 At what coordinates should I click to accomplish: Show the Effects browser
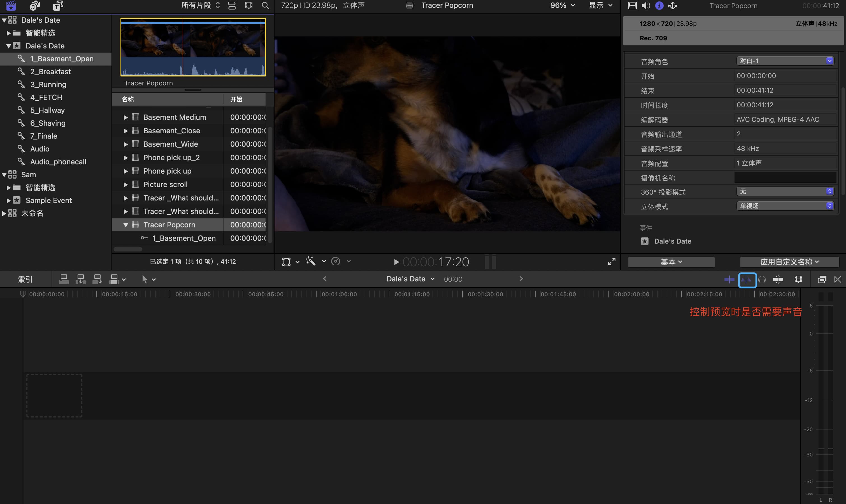pyautogui.click(x=822, y=279)
